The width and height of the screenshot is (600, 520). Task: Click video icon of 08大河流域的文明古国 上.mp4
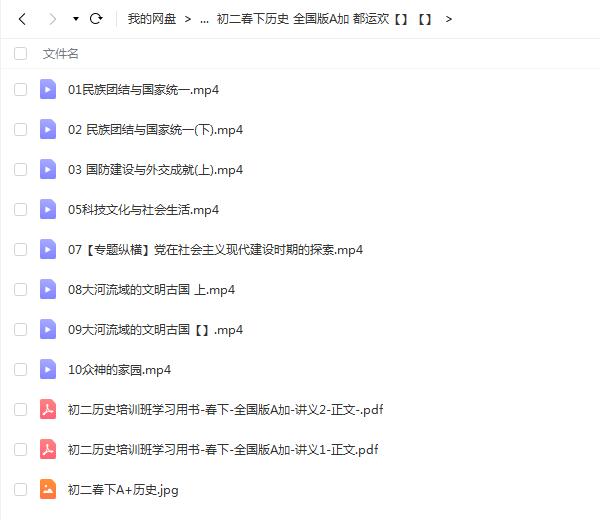click(48, 289)
